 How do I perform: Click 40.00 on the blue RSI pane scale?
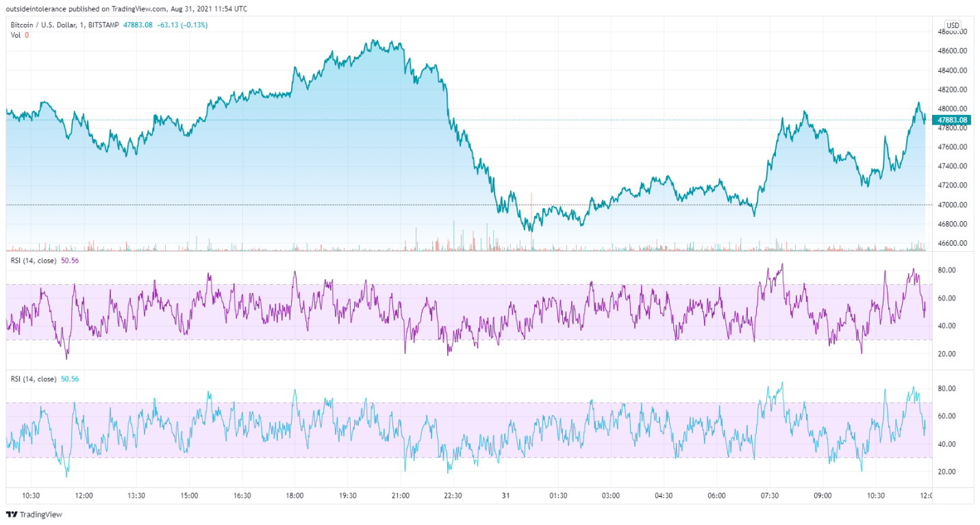[x=947, y=444]
